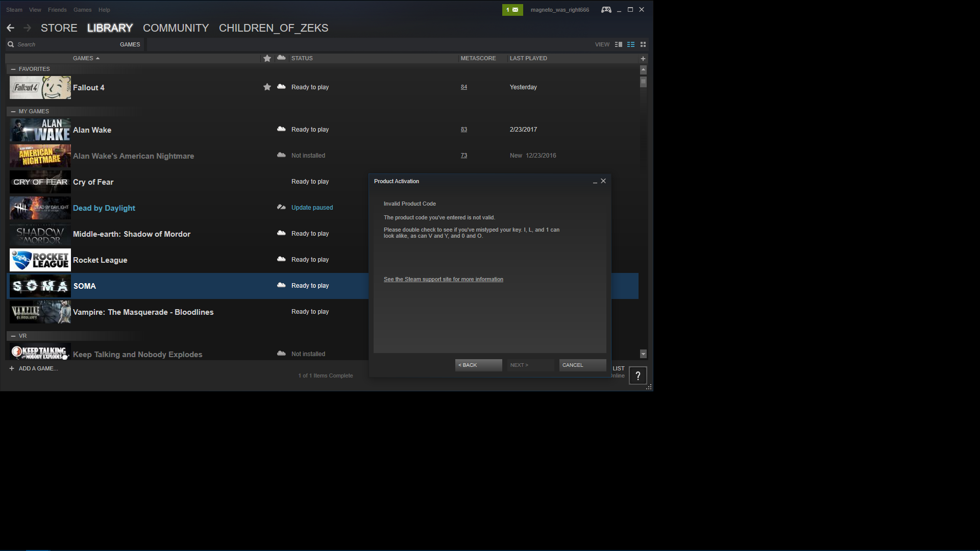Image resolution: width=980 pixels, height=551 pixels.
Task: Go to the Library tab
Action: pos(110,28)
